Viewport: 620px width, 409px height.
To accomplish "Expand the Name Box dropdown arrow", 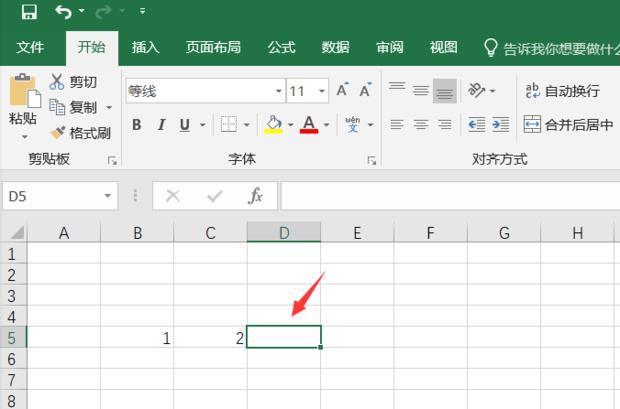I will click(107, 197).
